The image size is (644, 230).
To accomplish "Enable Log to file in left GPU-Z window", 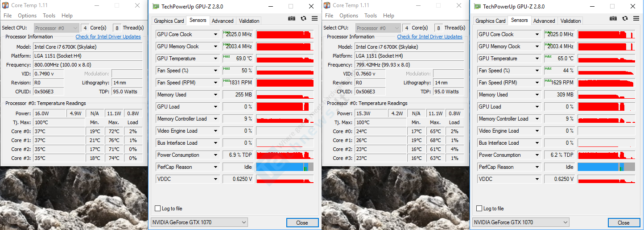I will pos(157,209).
